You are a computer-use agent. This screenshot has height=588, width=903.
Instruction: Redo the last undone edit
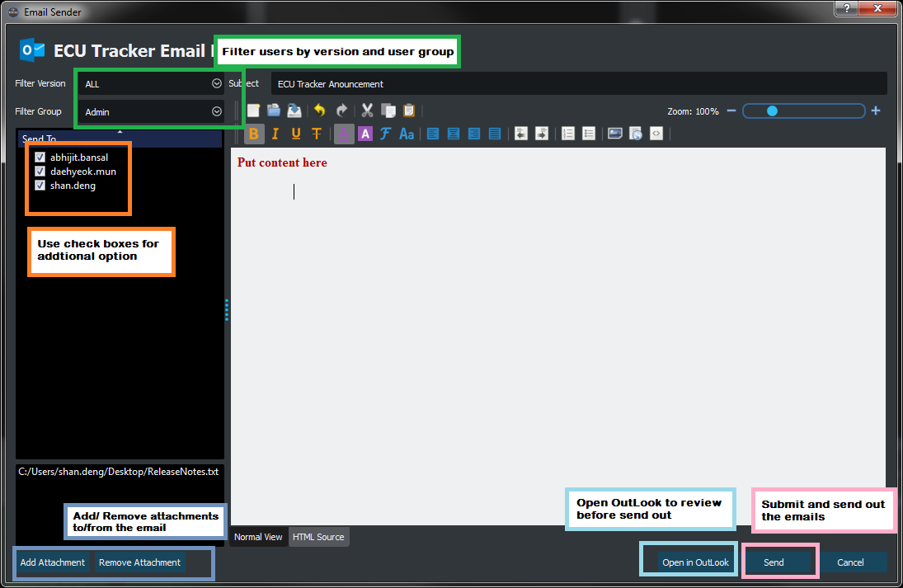(341, 111)
